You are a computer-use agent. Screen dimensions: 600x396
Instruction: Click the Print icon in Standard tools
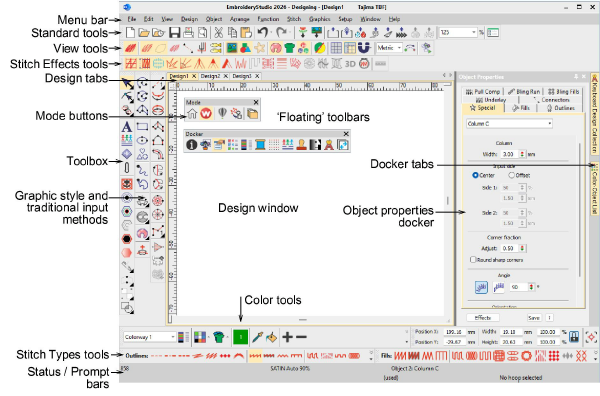coord(188,33)
